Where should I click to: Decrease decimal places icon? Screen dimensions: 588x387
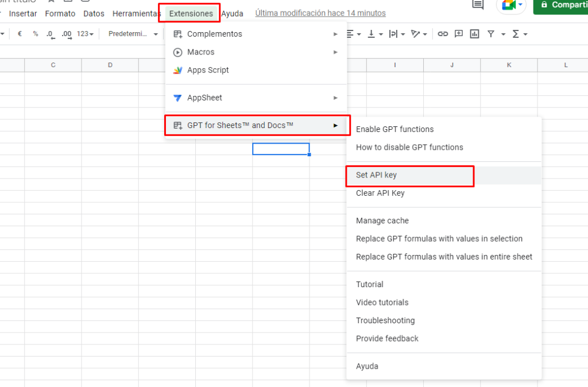tap(51, 34)
